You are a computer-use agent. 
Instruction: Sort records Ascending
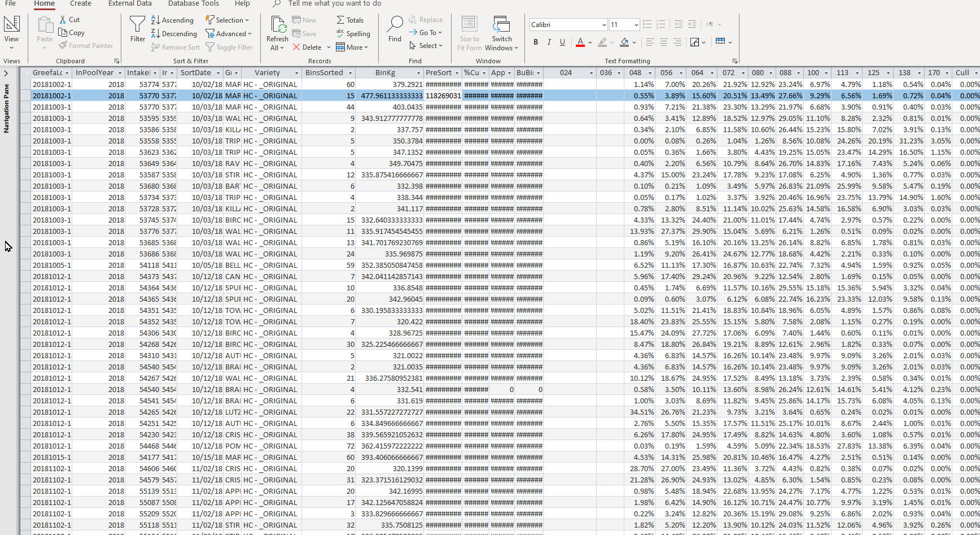[x=173, y=20]
